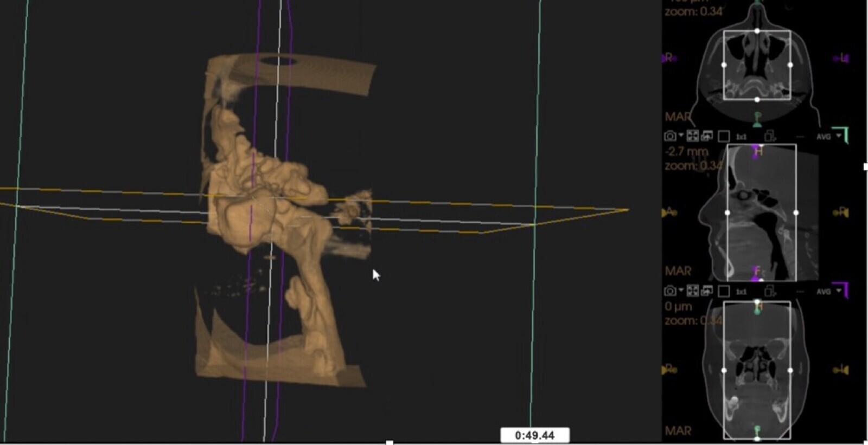
Task: Click the image export icon above coronal view
Action: 707,291
